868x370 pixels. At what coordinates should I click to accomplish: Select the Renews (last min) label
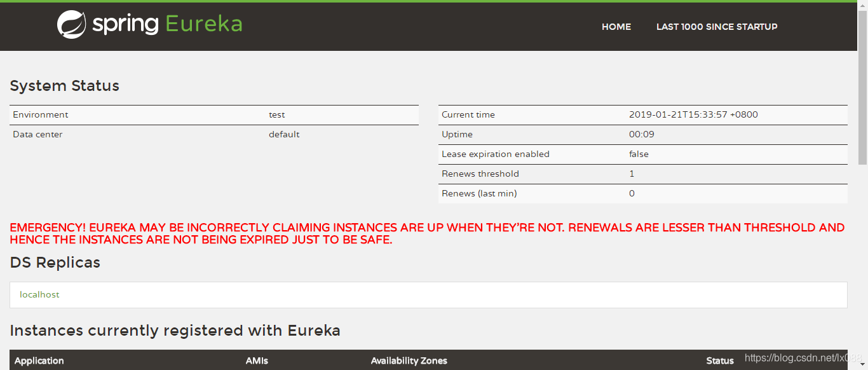point(479,193)
